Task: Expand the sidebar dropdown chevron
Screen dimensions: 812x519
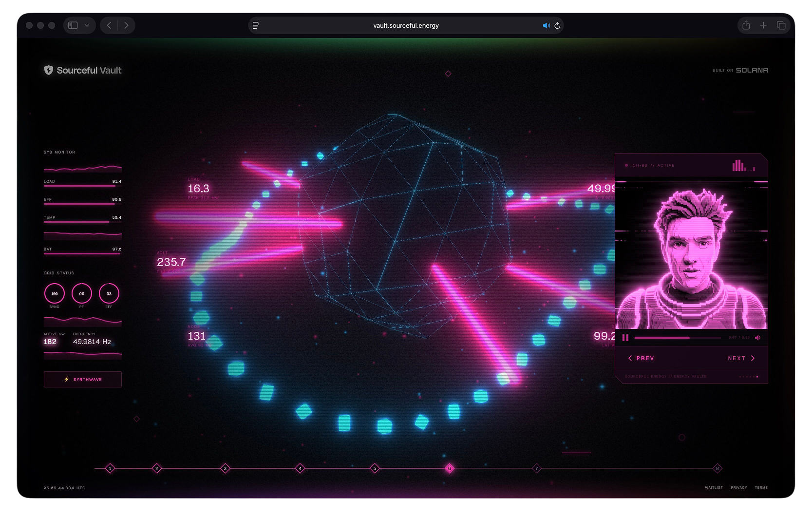Action: coord(87,25)
